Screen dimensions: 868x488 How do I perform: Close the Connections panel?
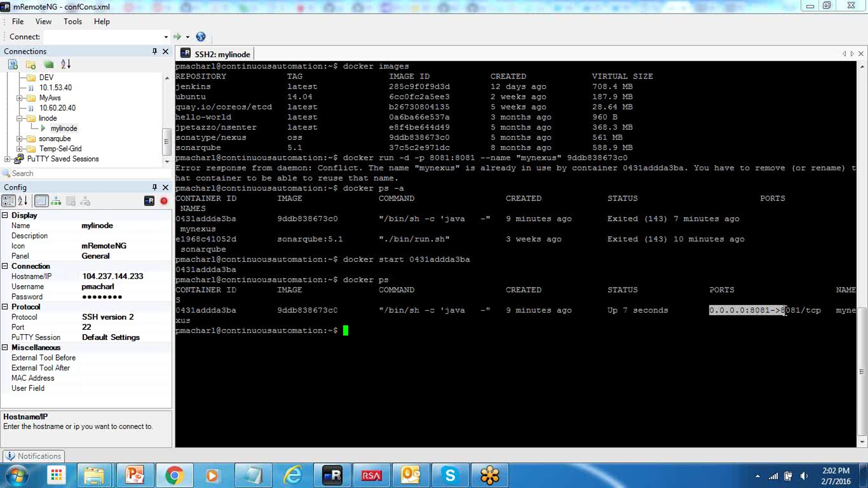166,51
